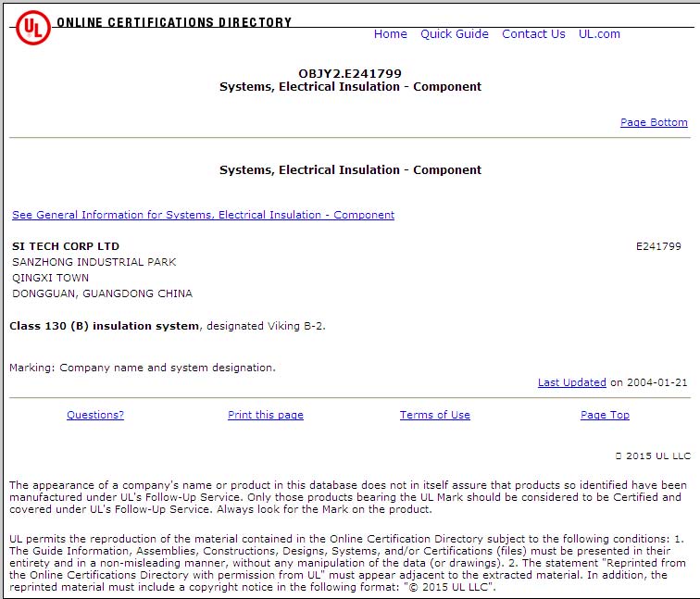Open Terms of Use link
Screen dimensions: 700x599
pos(435,415)
